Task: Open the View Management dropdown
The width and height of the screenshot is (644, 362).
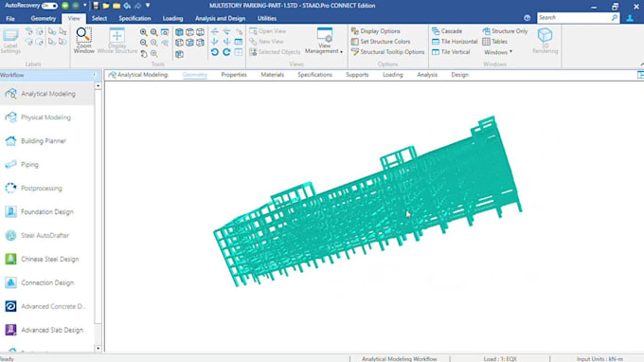Action: pos(324,41)
